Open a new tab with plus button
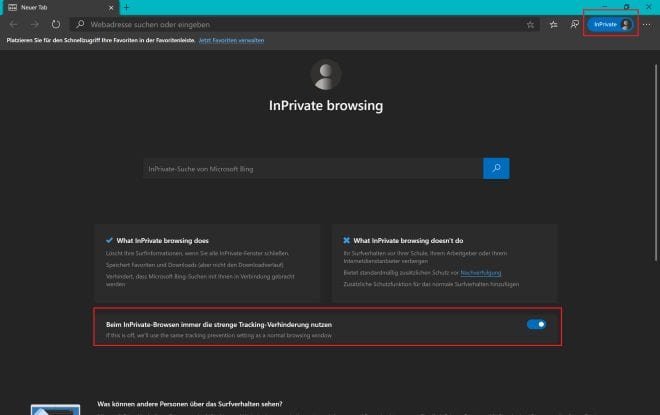The image size is (660, 415). [127, 7]
